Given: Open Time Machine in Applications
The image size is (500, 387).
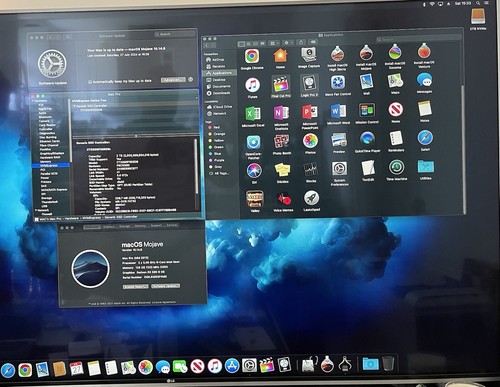Looking at the screenshot, I should pos(396,167).
